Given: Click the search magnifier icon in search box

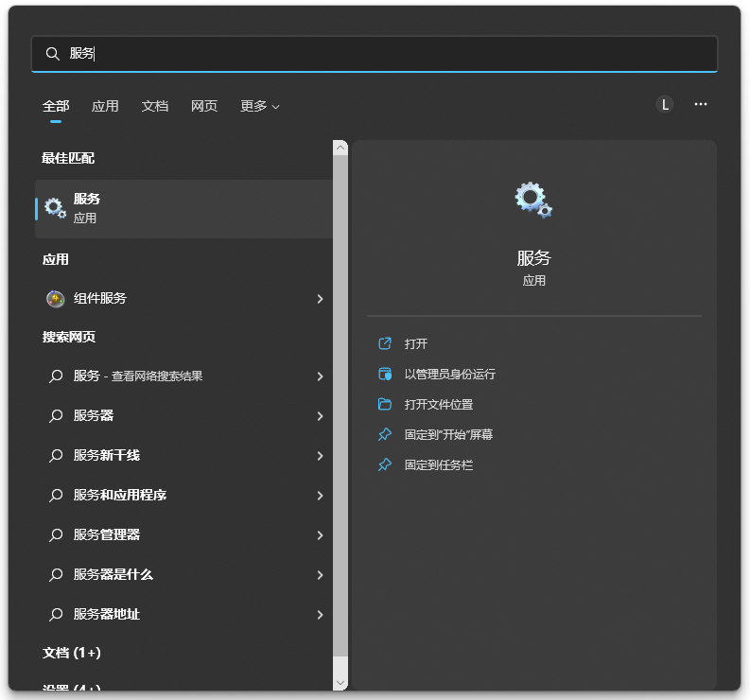Looking at the screenshot, I should coord(52,54).
